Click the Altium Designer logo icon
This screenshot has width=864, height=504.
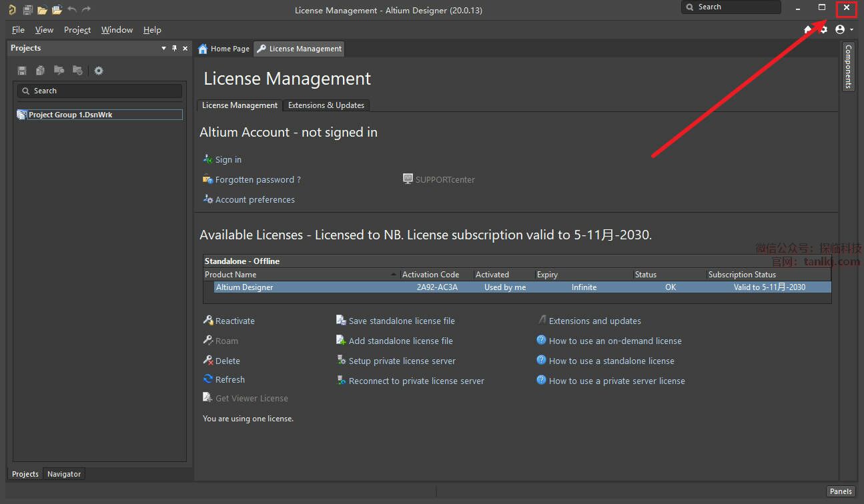[x=12, y=9]
